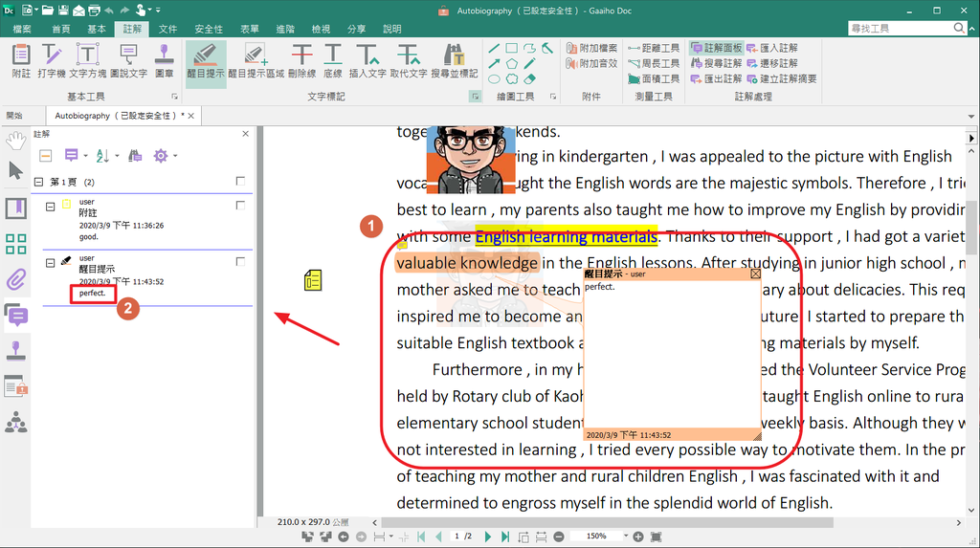The height and width of the screenshot is (548, 980).
Task: Choose the 刪除線 strikethrough tool
Action: tap(301, 59)
